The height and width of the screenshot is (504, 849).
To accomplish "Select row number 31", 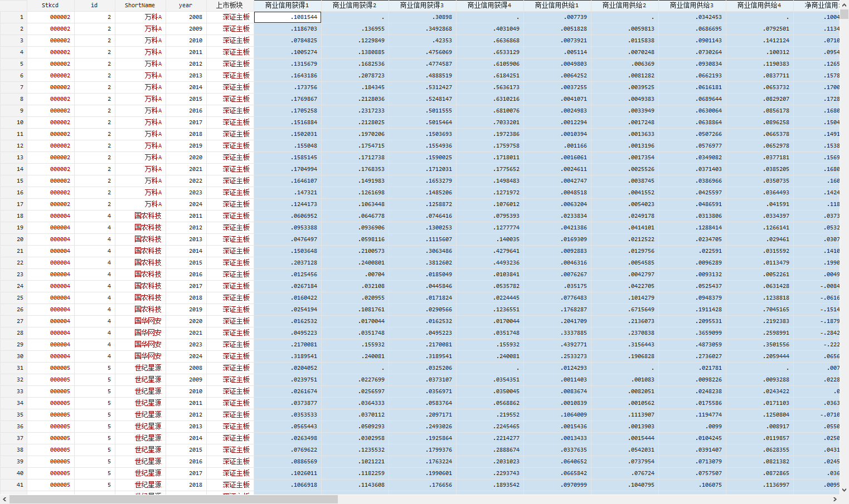I will (x=13, y=368).
